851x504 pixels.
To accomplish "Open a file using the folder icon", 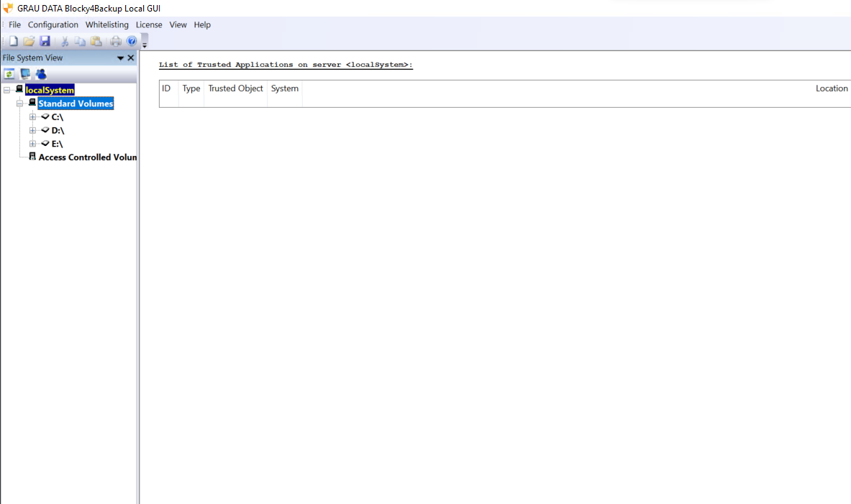I will pyautogui.click(x=29, y=41).
